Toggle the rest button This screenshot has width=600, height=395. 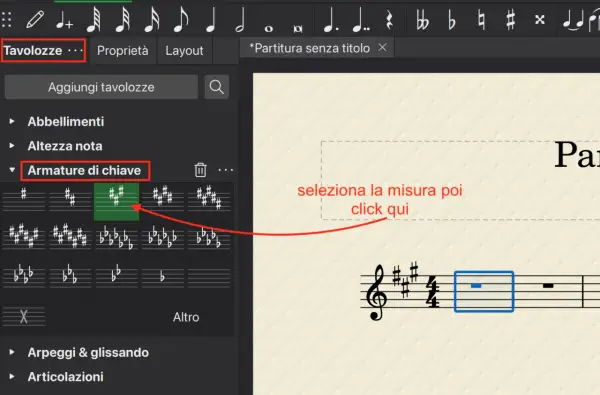389,20
